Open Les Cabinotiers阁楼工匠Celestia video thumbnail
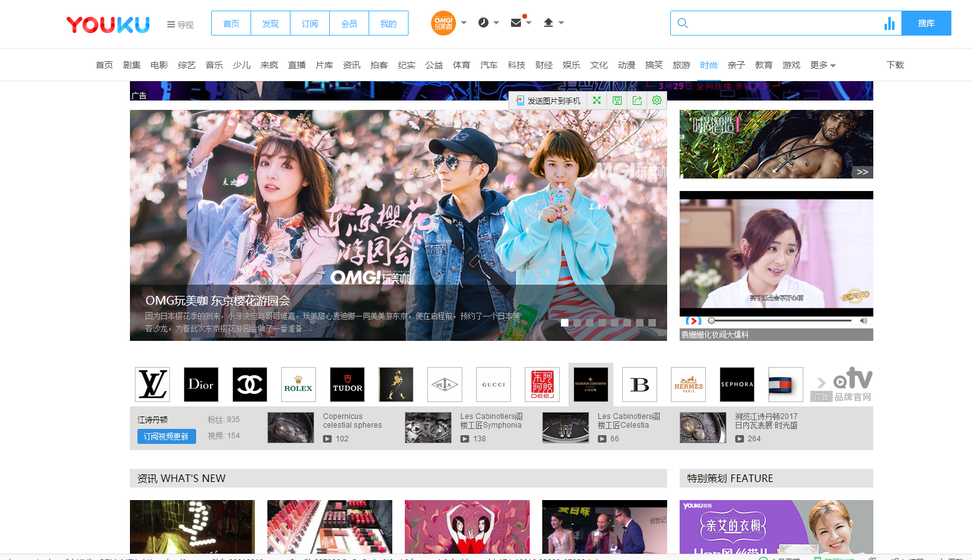 (565, 428)
